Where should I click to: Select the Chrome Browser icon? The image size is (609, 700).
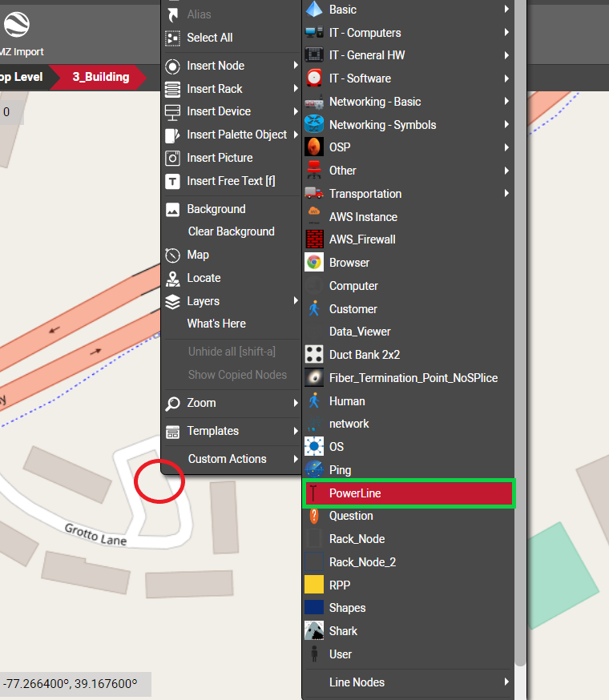pyautogui.click(x=314, y=263)
